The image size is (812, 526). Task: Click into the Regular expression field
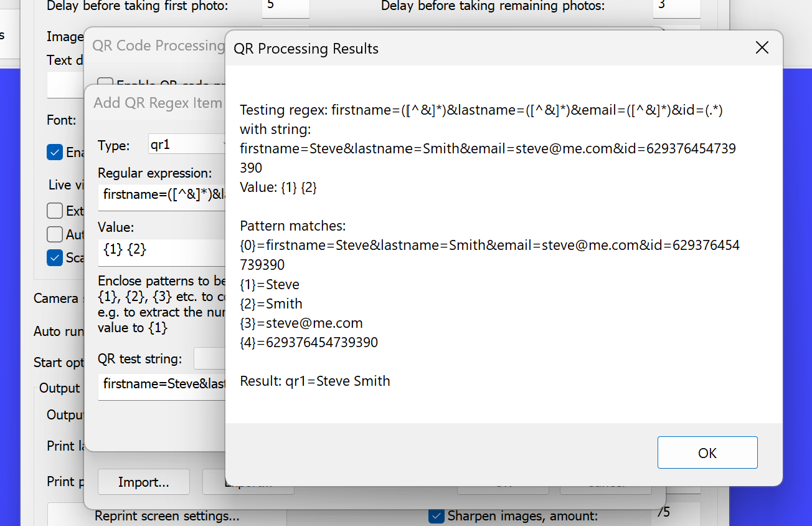(162, 194)
